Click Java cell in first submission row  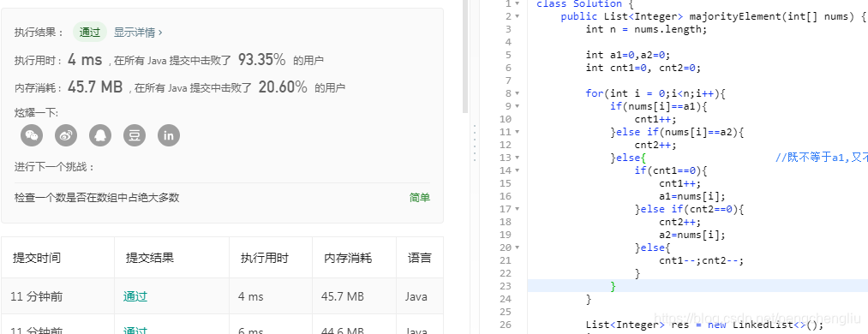click(x=416, y=296)
